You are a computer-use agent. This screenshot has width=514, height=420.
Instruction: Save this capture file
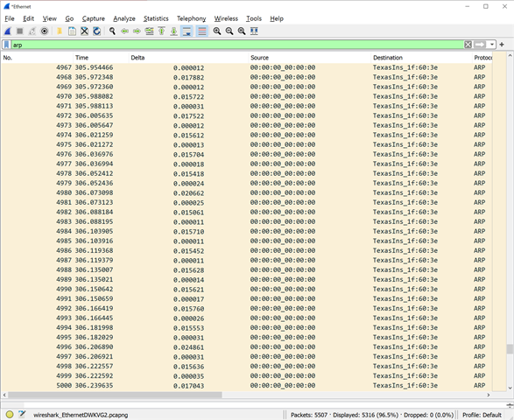point(72,31)
